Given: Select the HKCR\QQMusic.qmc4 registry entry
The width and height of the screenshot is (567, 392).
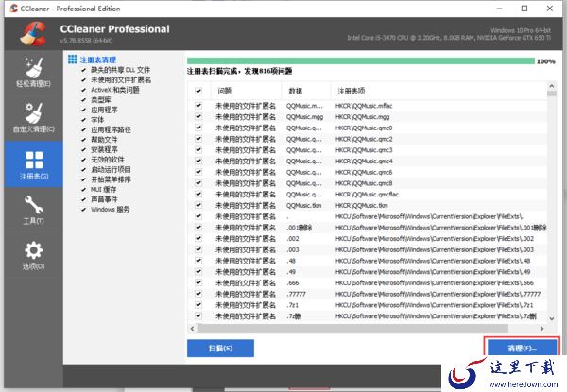Looking at the screenshot, I should [x=364, y=162].
